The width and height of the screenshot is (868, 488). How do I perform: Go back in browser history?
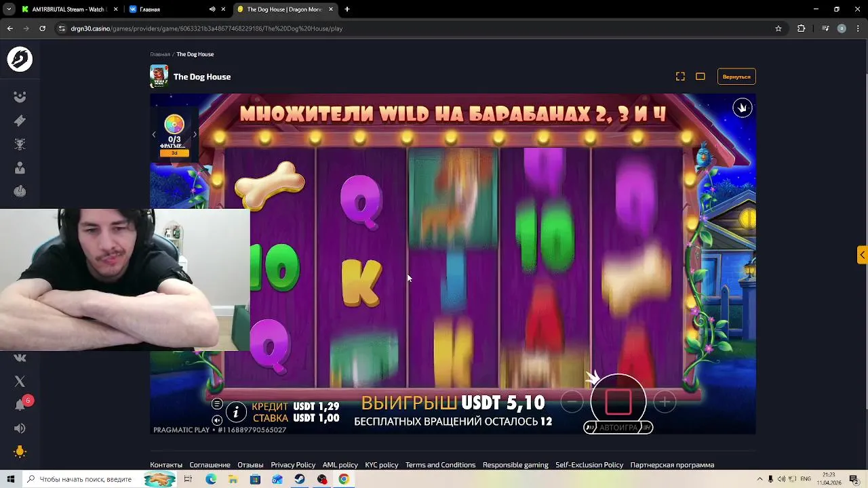point(9,28)
